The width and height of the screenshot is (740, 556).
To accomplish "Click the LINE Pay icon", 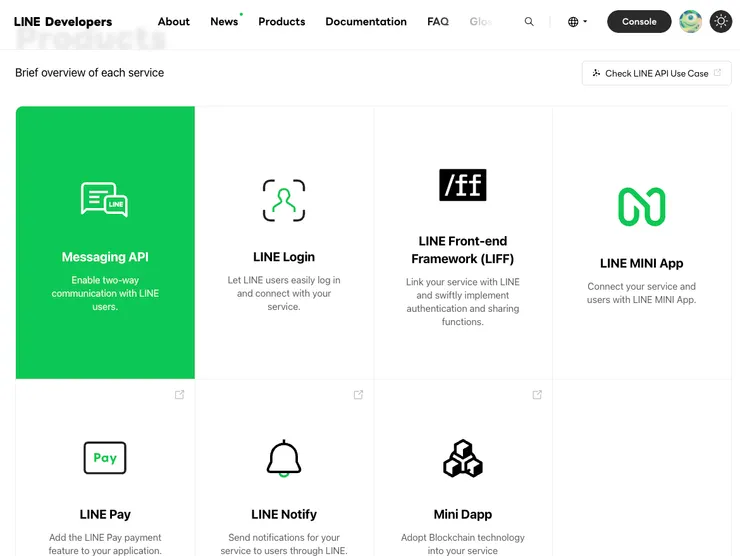I will tap(105, 458).
